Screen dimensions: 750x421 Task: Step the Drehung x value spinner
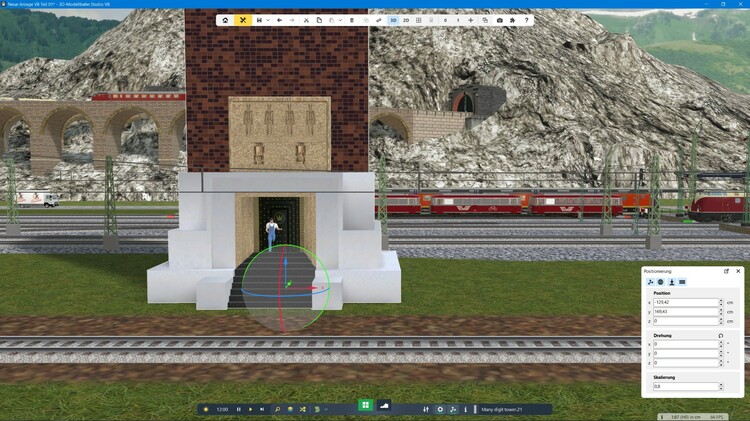coord(721,344)
